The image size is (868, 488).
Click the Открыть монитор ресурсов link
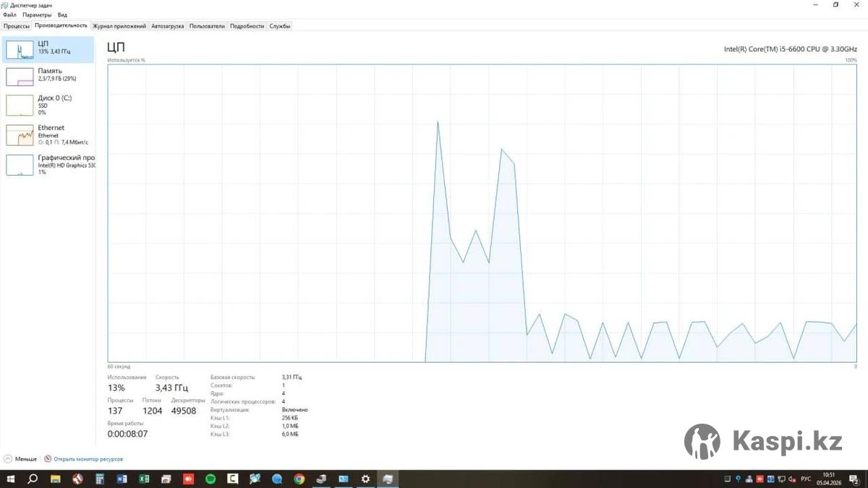[x=88, y=459]
